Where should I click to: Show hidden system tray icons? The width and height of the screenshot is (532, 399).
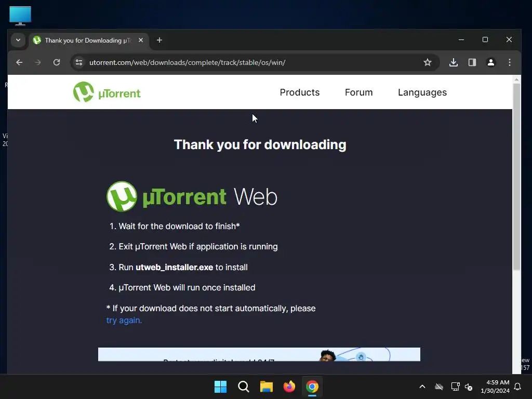422,387
